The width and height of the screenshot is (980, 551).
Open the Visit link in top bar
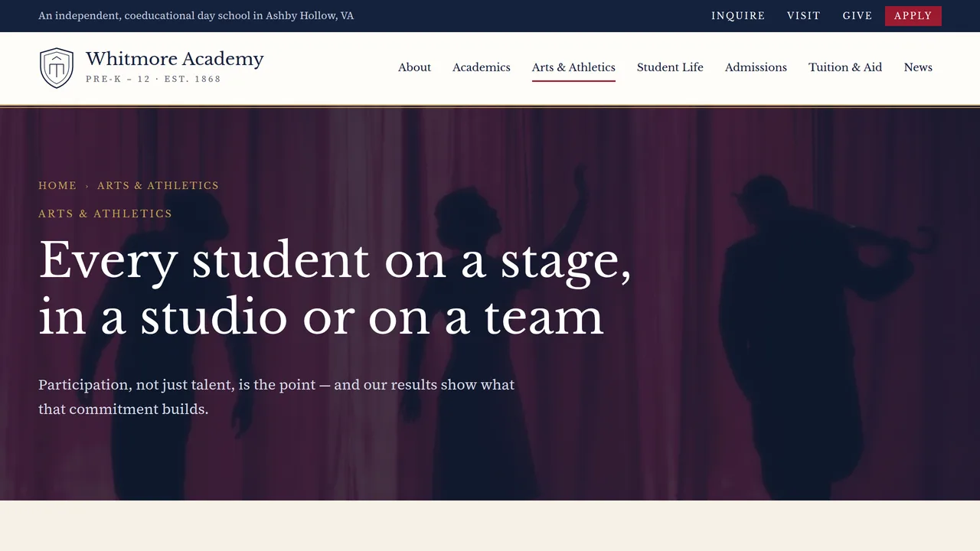[x=804, y=16]
